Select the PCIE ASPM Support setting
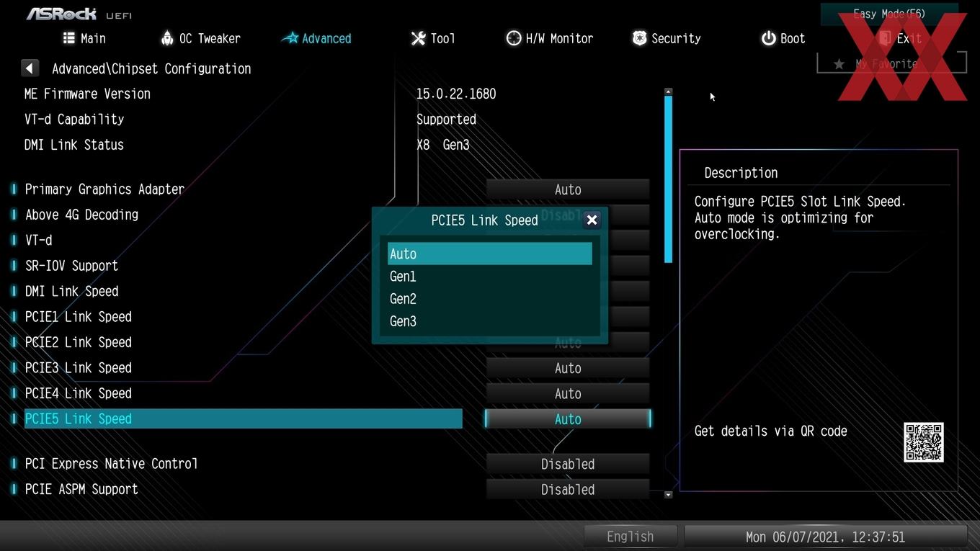The width and height of the screenshot is (980, 551). (x=81, y=489)
